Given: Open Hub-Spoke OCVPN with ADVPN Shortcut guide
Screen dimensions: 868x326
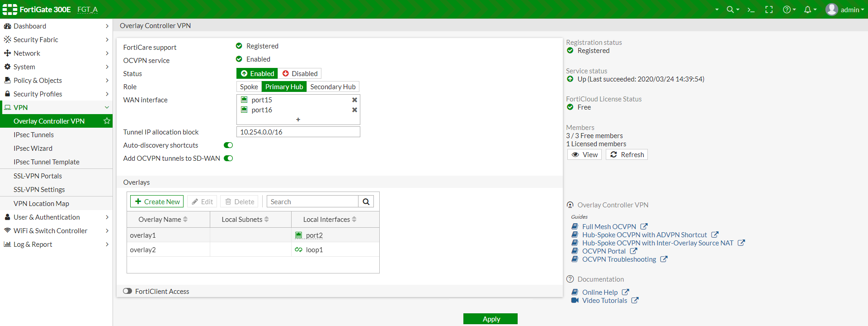Looking at the screenshot, I should (644, 235).
